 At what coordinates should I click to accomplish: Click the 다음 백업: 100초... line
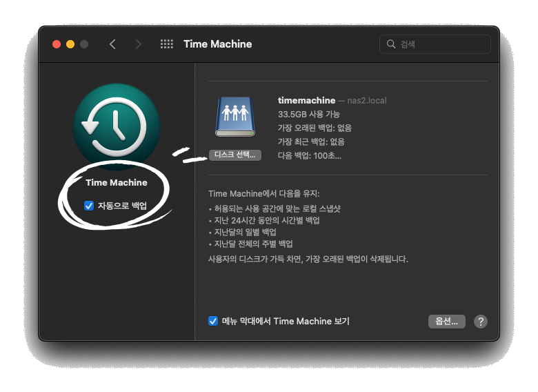[x=310, y=155]
